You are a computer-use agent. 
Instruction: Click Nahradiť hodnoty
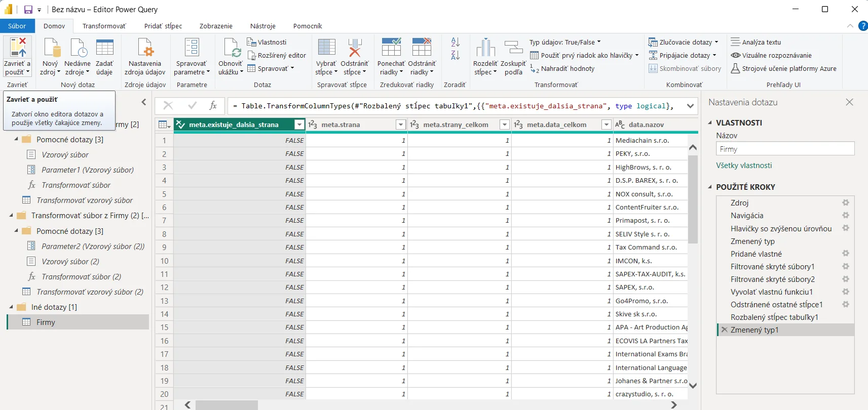click(x=562, y=68)
